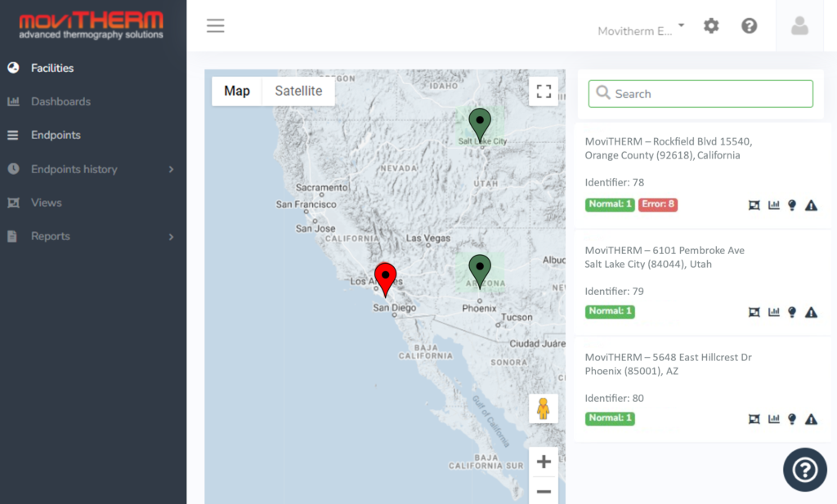837x504 pixels.
Task: Open the chart icon for Identifier 79
Action: pos(773,312)
